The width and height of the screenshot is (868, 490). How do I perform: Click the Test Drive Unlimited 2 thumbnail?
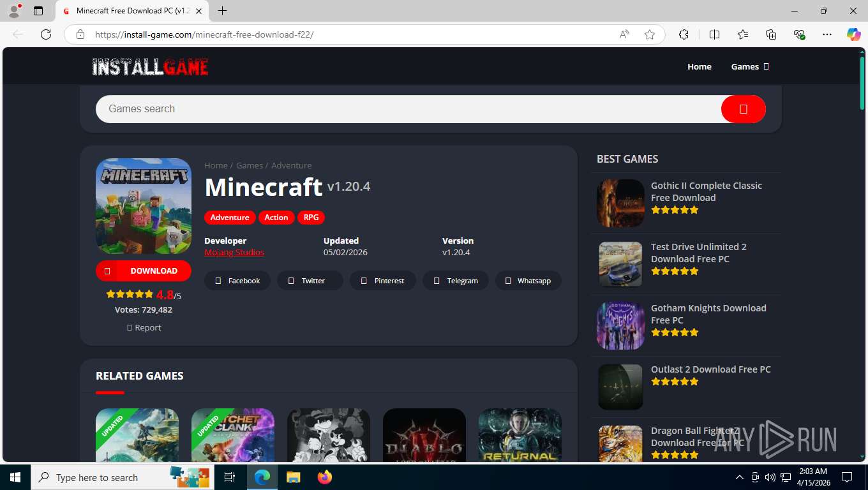[x=620, y=264]
